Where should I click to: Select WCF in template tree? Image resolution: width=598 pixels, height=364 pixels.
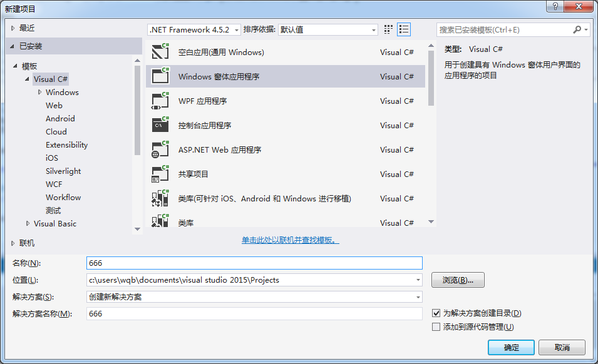pos(54,185)
